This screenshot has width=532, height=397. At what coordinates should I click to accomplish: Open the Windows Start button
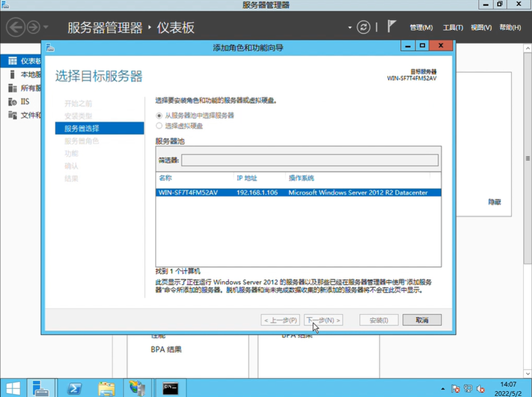[13, 388]
